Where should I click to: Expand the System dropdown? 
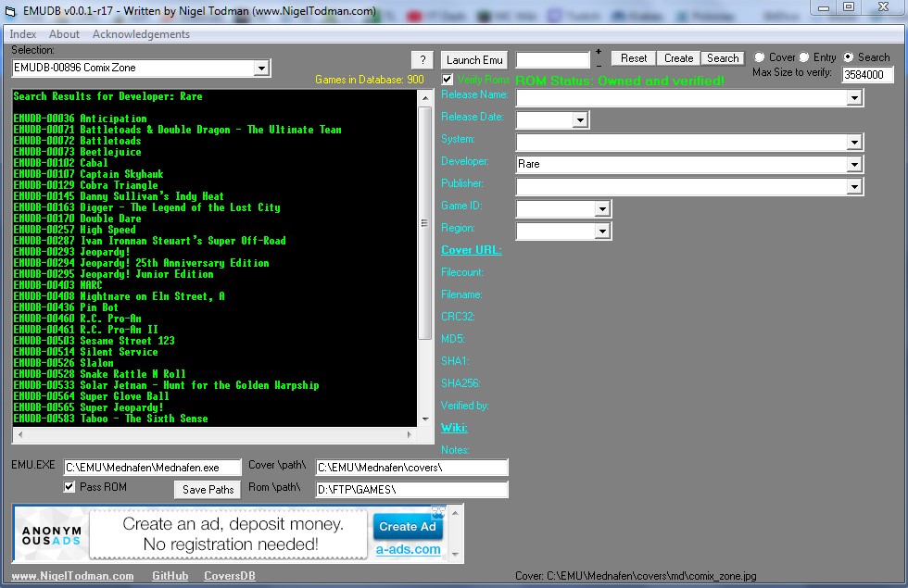tap(855, 142)
